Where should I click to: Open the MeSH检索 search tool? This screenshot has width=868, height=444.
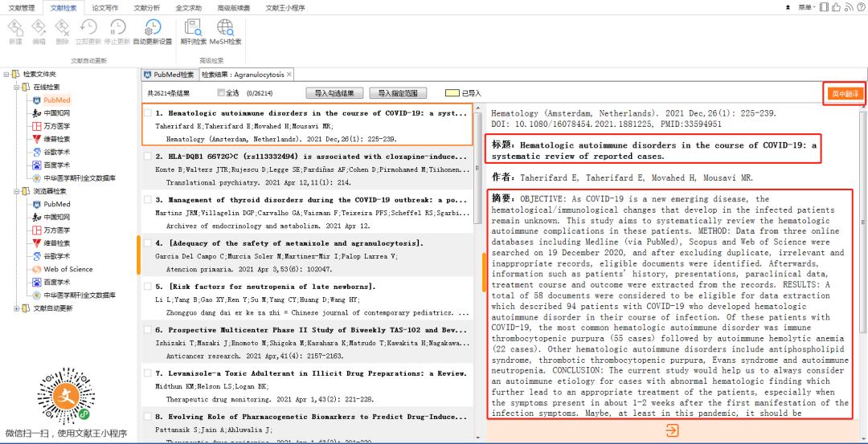coord(225,32)
